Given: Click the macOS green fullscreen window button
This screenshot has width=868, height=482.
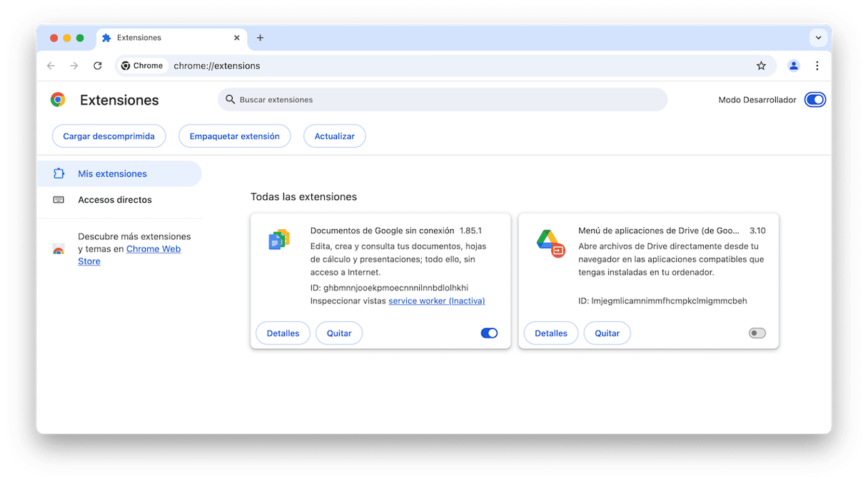Looking at the screenshot, I should (80, 38).
